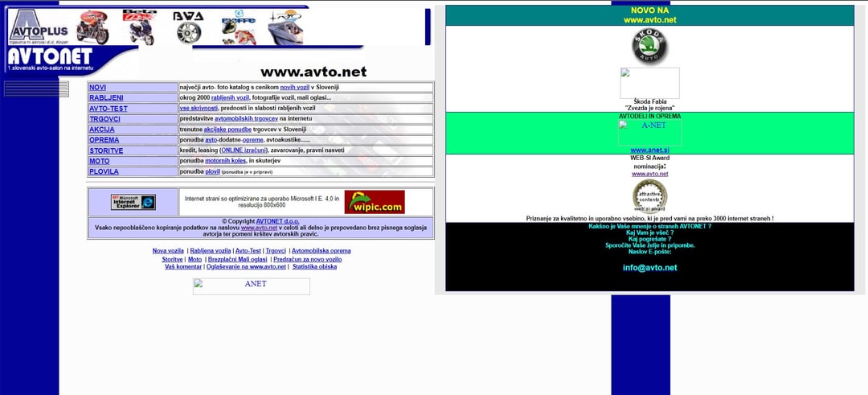Follow the 'rabljenih vozil' link
Screen dimensions: 868x395
tap(231, 98)
